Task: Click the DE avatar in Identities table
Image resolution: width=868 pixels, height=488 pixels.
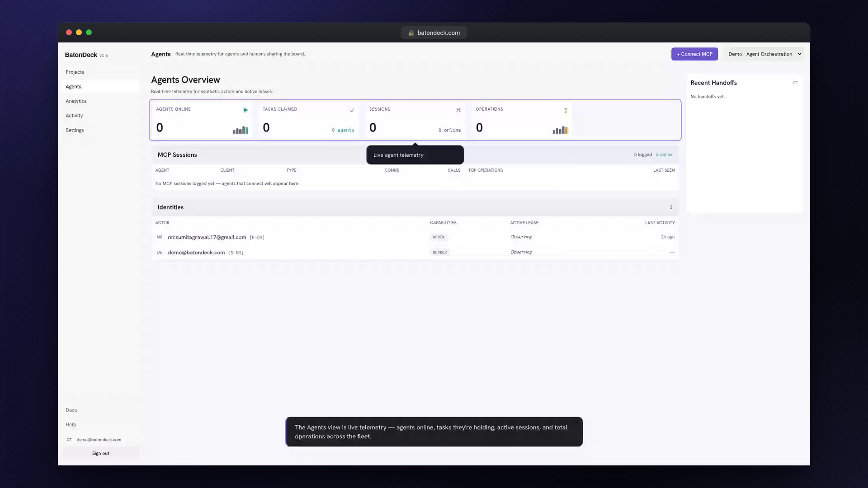Action: (160, 253)
